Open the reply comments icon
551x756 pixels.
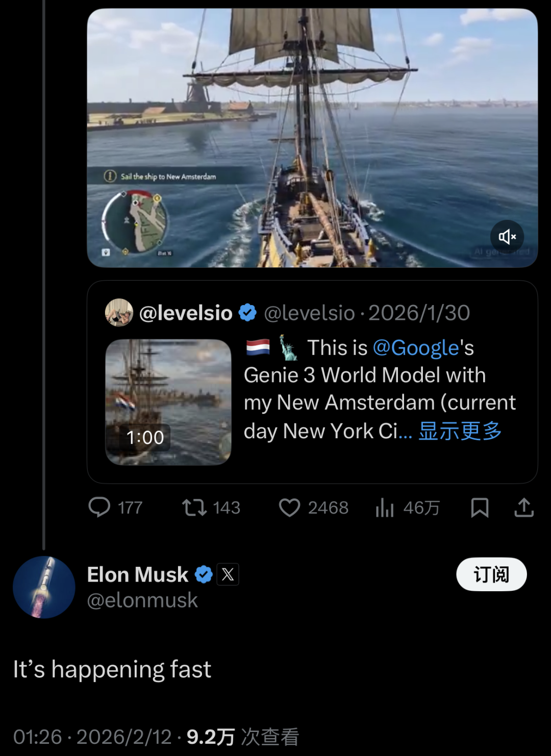(x=99, y=508)
